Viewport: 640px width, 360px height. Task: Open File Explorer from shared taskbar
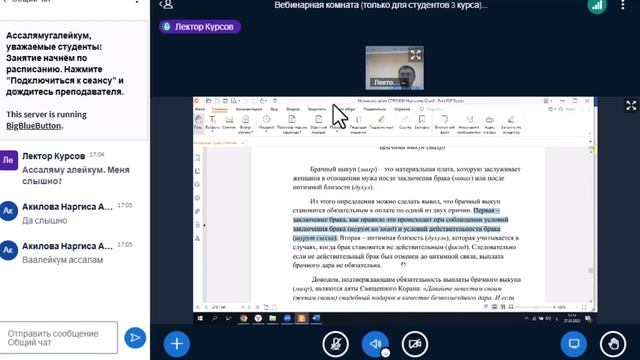coord(272,318)
